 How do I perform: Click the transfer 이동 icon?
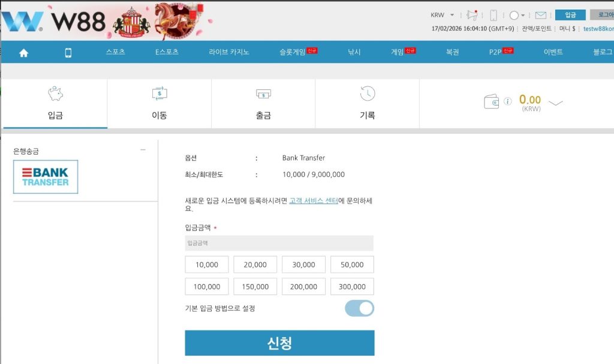tap(159, 94)
